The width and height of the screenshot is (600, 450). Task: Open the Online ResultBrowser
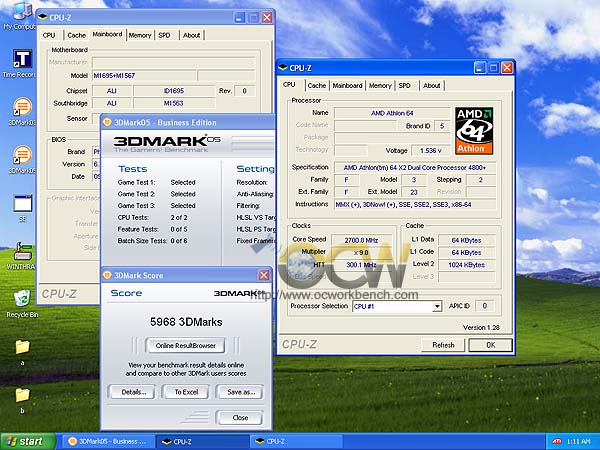coord(186,345)
